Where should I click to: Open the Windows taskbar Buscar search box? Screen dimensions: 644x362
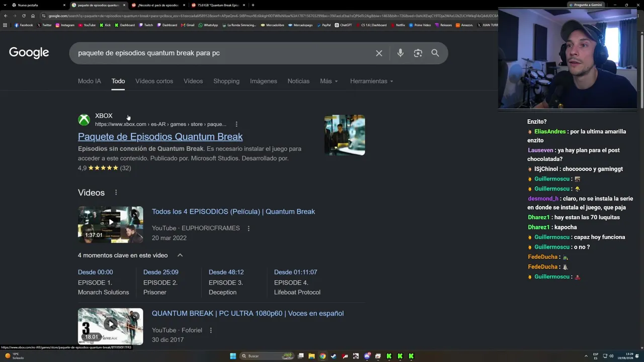(267, 356)
